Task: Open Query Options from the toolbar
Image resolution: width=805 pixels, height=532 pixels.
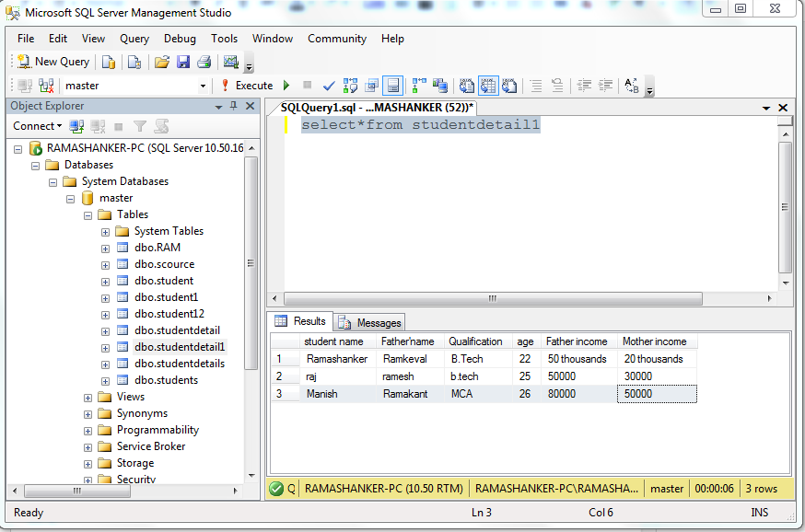Action: point(372,86)
